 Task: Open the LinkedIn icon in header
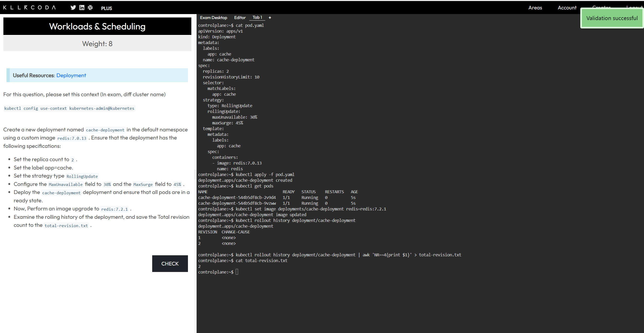click(x=82, y=8)
